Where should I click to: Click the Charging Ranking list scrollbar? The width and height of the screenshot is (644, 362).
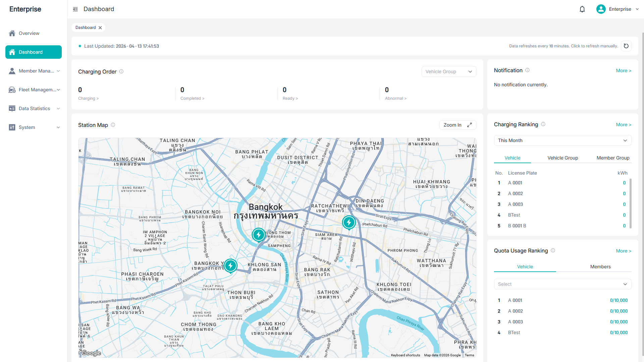tap(631, 203)
